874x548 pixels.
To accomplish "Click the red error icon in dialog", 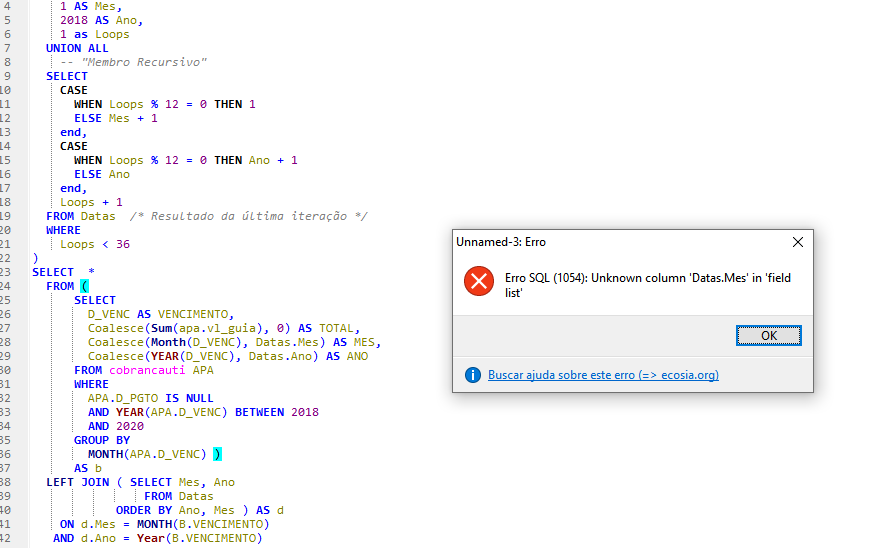I will [479, 281].
